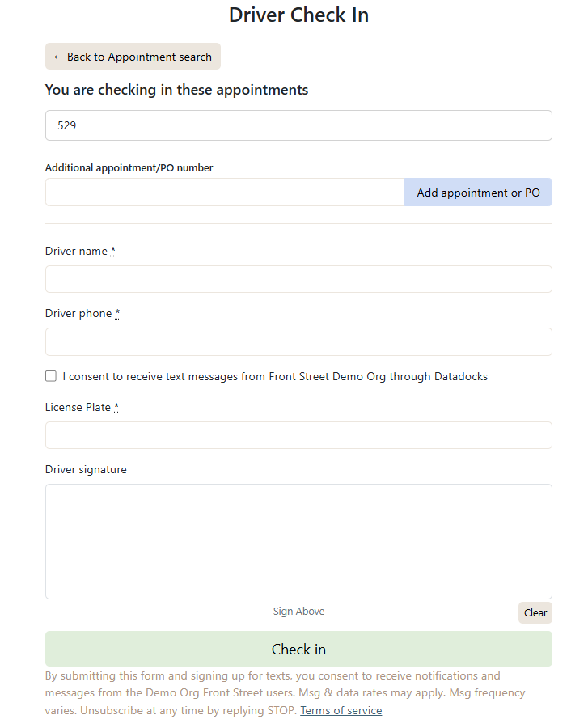Viewport: 588px width, 724px height.
Task: Click the required asterisk beside Driver phone
Action: (117, 313)
